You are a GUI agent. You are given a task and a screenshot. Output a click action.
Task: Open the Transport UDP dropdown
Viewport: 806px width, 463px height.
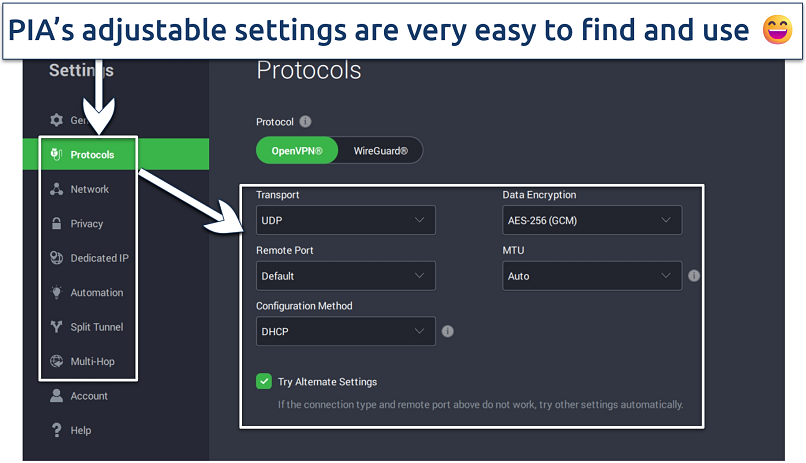click(345, 220)
